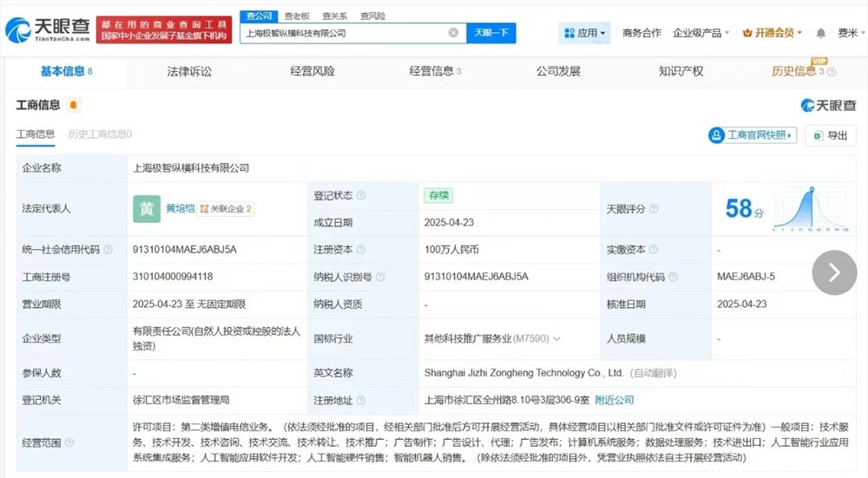Select the 工商信息 sub-tab

pos(36,134)
